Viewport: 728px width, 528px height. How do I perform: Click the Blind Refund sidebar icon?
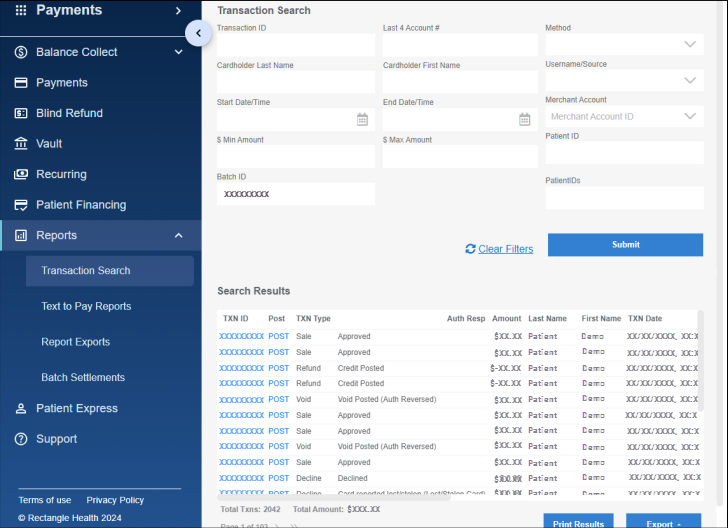[20, 113]
